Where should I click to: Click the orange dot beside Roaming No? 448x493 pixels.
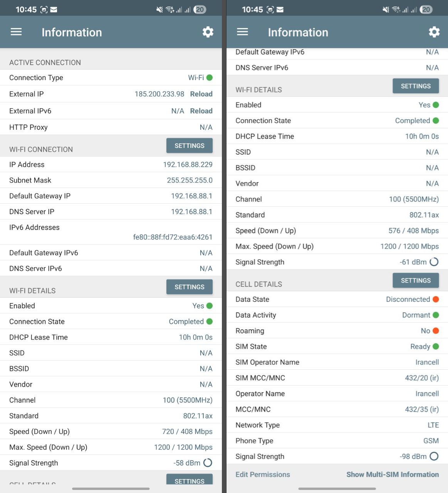(436, 331)
